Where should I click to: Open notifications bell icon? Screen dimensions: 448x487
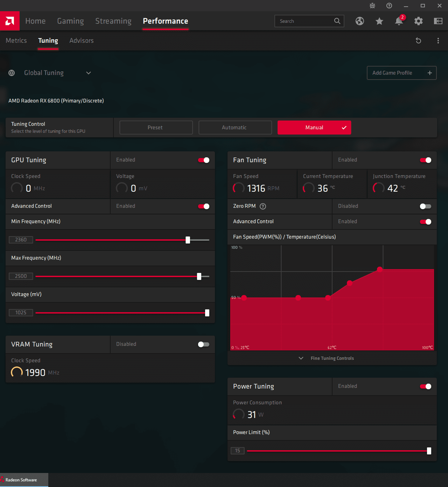pyautogui.click(x=399, y=21)
